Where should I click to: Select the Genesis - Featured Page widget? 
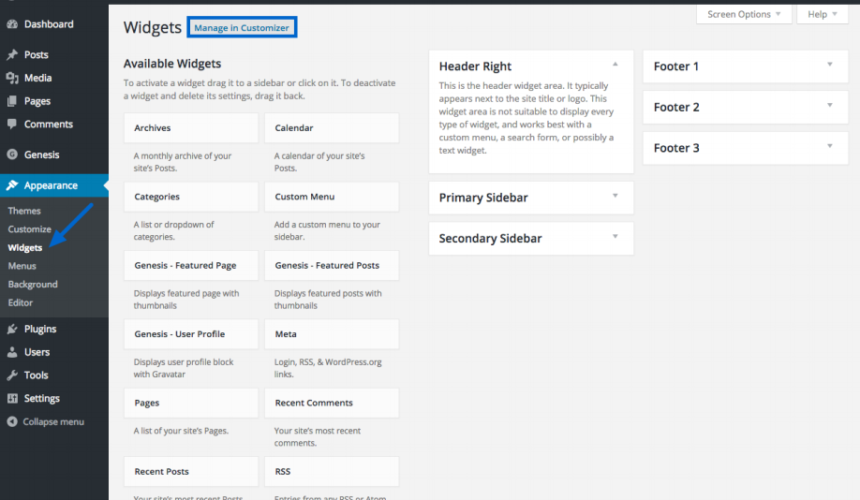click(x=191, y=265)
